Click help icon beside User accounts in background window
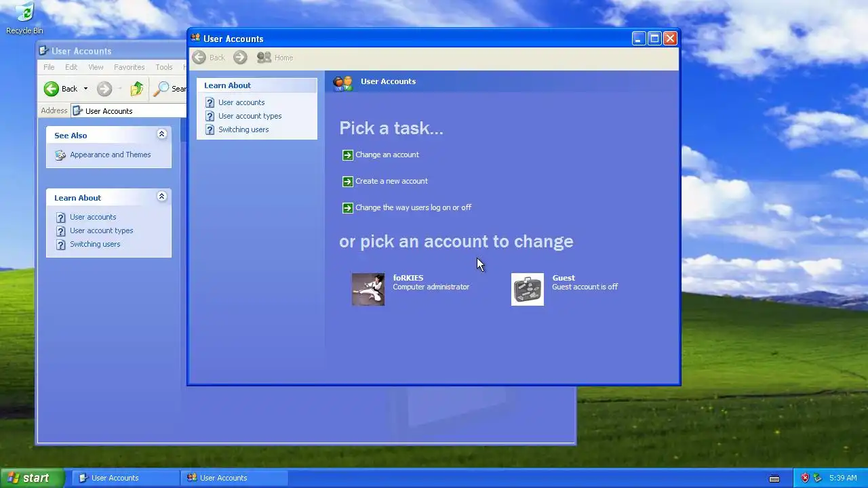868x488 pixels. point(60,218)
